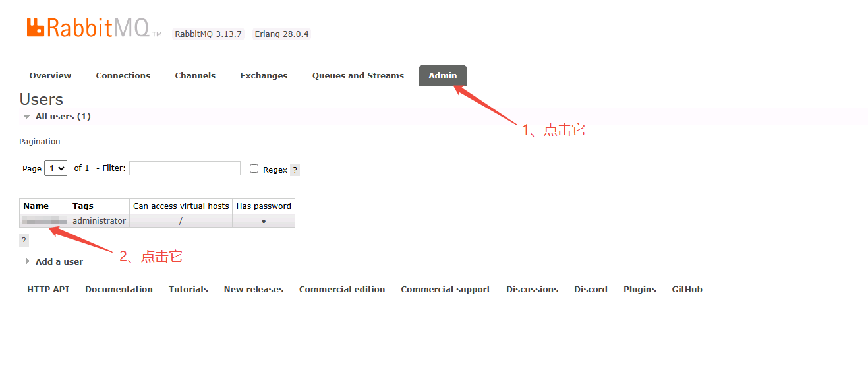Click the virtual host slash cell

(181, 221)
